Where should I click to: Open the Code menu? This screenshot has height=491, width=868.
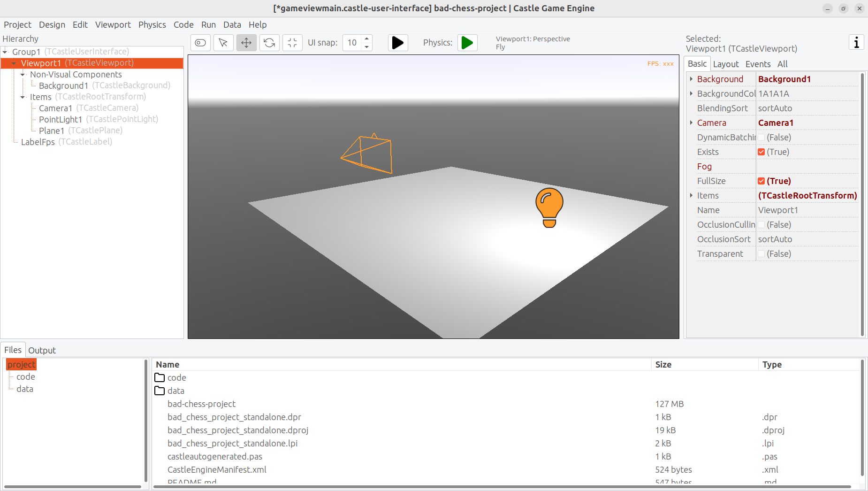click(x=183, y=24)
